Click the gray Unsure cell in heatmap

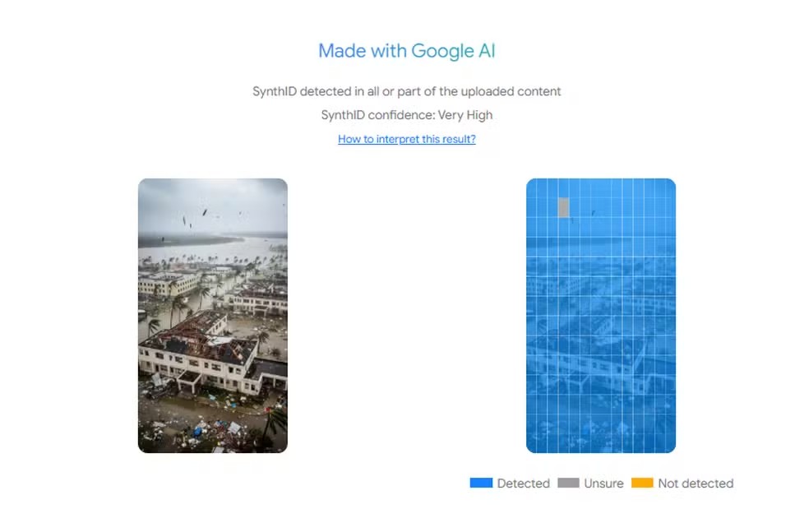(x=563, y=207)
